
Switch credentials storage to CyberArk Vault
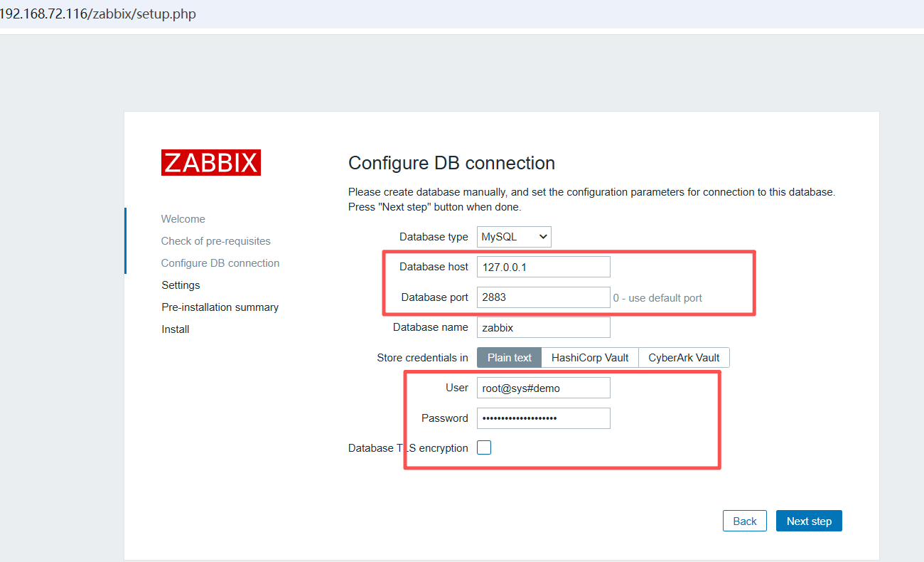click(684, 358)
